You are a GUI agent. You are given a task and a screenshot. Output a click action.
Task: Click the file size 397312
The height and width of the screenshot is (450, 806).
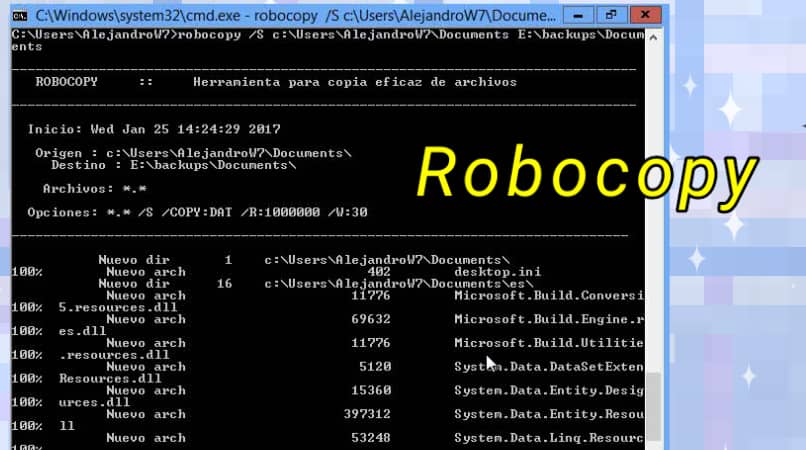(367, 414)
